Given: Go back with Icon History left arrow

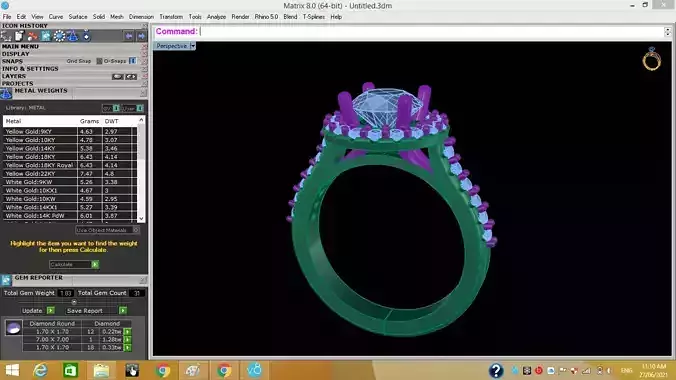Looking at the screenshot, I should (128, 36).
